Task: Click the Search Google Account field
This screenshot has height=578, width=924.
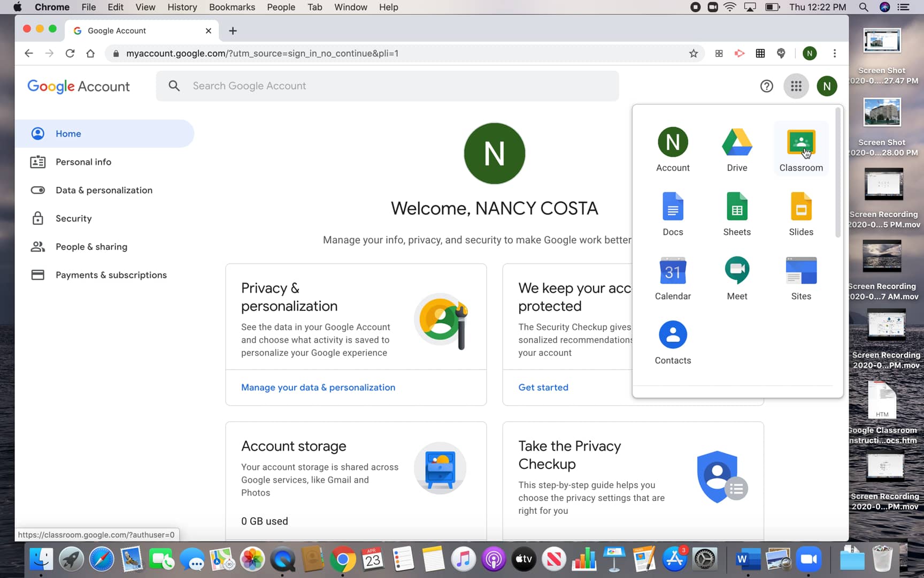Action: [387, 86]
